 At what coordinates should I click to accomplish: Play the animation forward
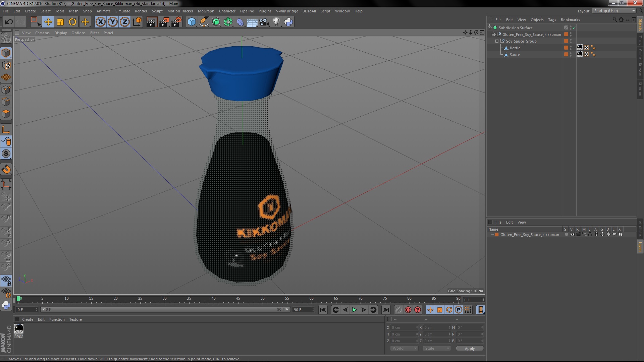click(x=354, y=310)
